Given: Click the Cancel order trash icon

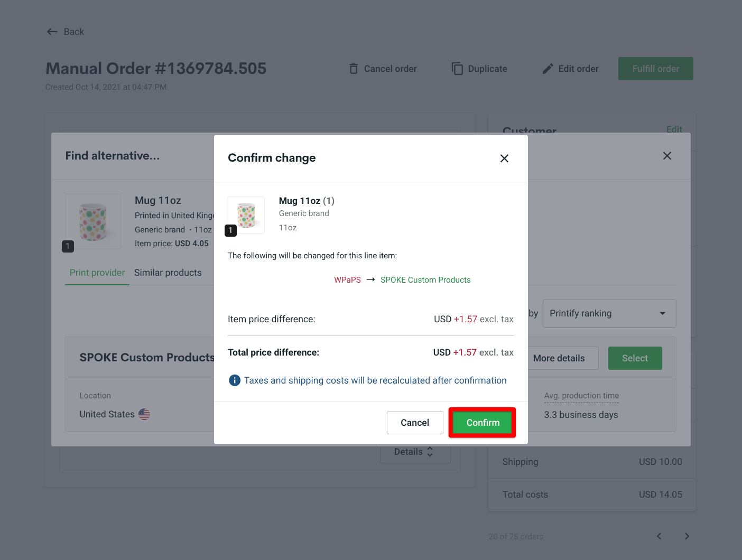Looking at the screenshot, I should pos(353,68).
